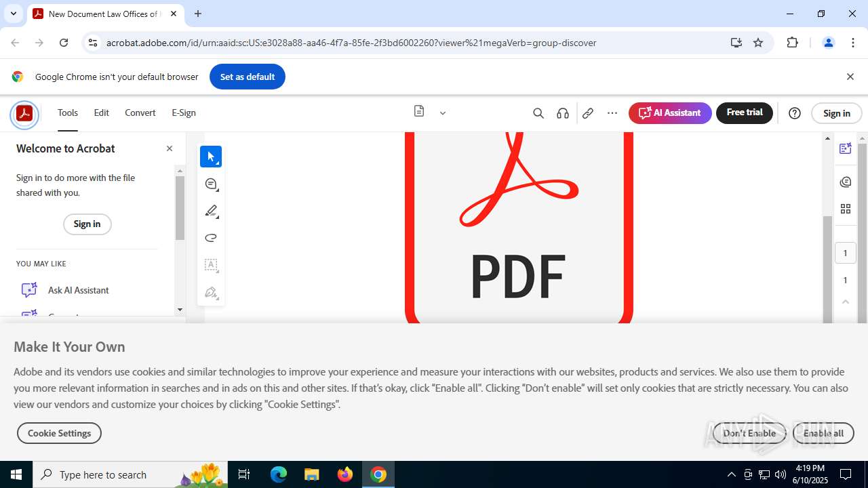Click document scrollbar up arrow
The height and width of the screenshot is (488, 868).
[827, 138]
